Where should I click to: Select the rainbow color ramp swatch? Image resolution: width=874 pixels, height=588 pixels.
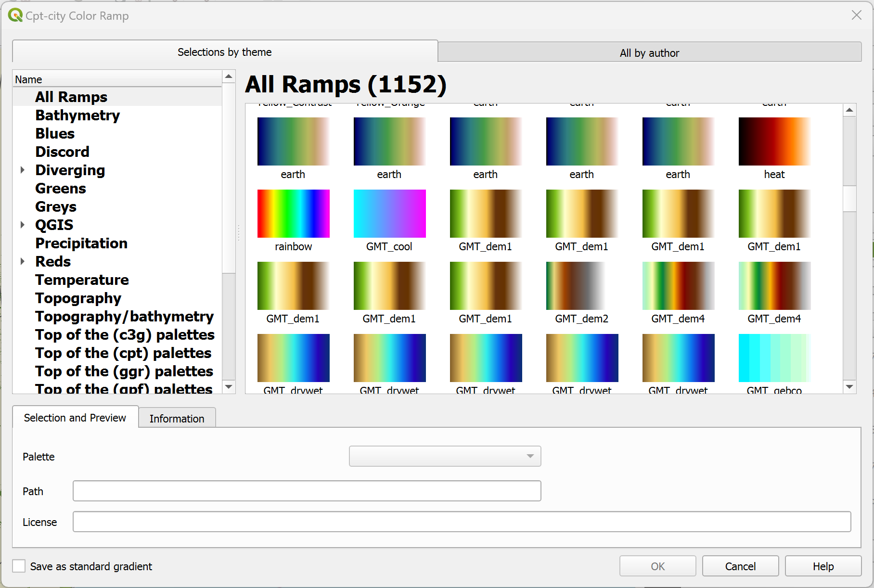click(x=293, y=214)
